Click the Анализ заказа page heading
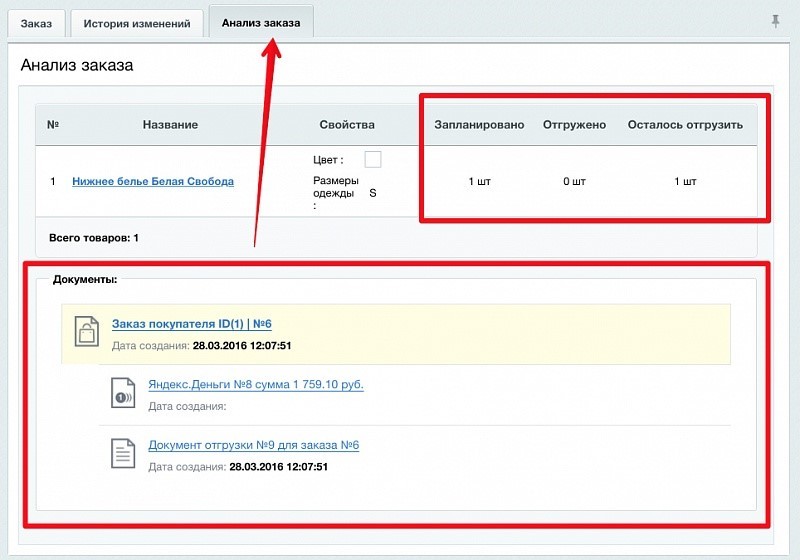 [x=77, y=65]
